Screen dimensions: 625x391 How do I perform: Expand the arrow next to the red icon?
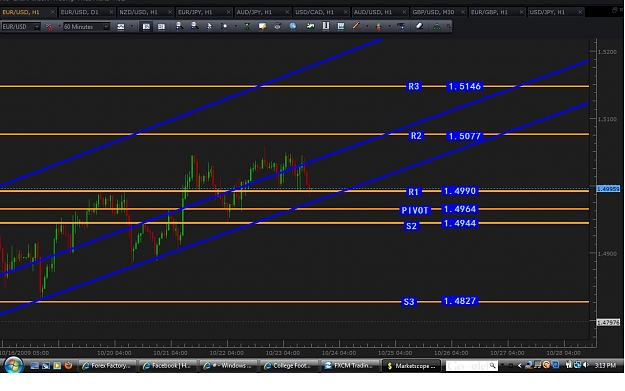pyautogui.click(x=59, y=27)
